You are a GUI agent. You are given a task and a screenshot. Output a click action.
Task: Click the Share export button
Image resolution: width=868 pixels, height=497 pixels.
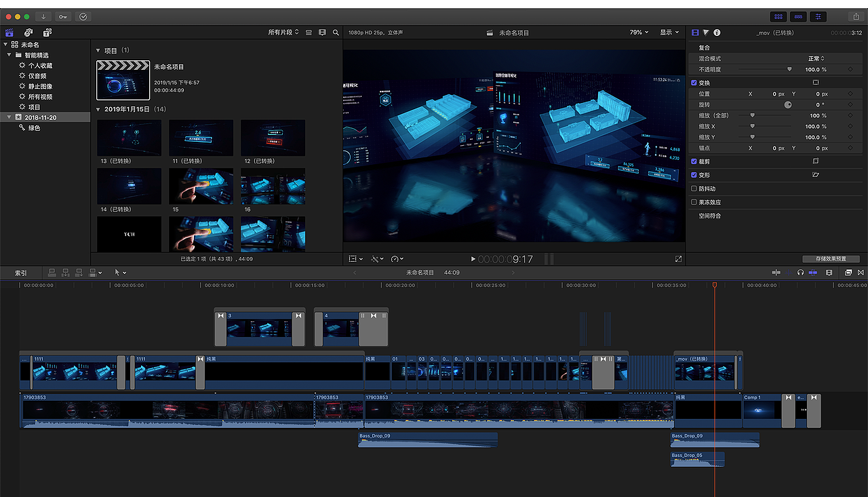coord(856,16)
